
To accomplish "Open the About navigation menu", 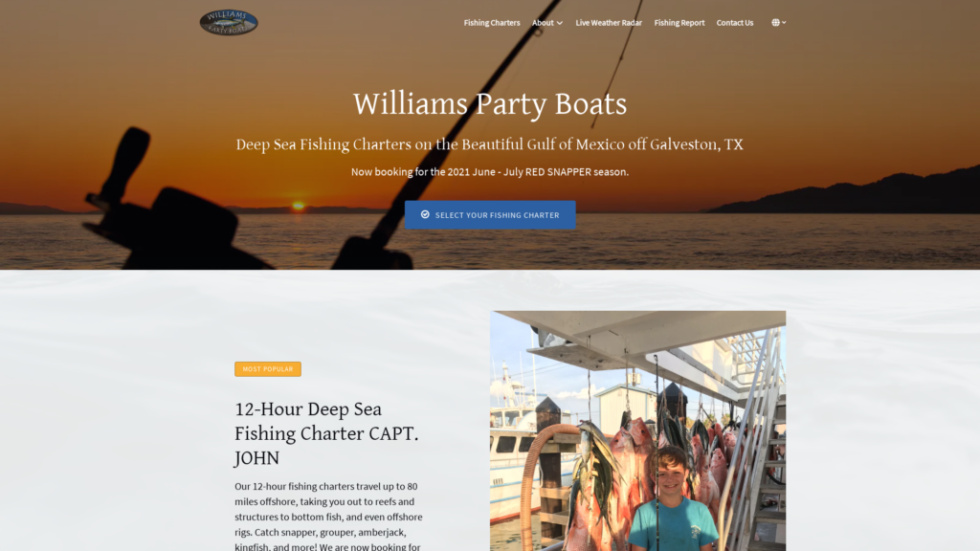I will click(x=546, y=23).
